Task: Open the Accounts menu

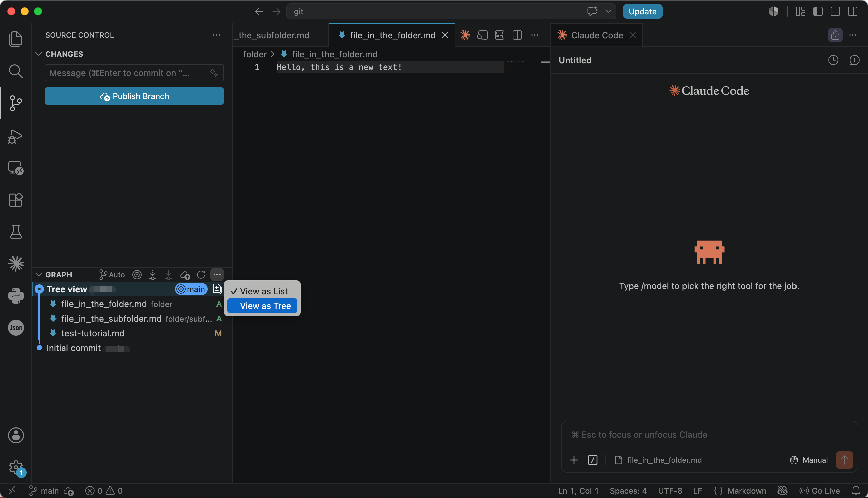Action: (16, 435)
